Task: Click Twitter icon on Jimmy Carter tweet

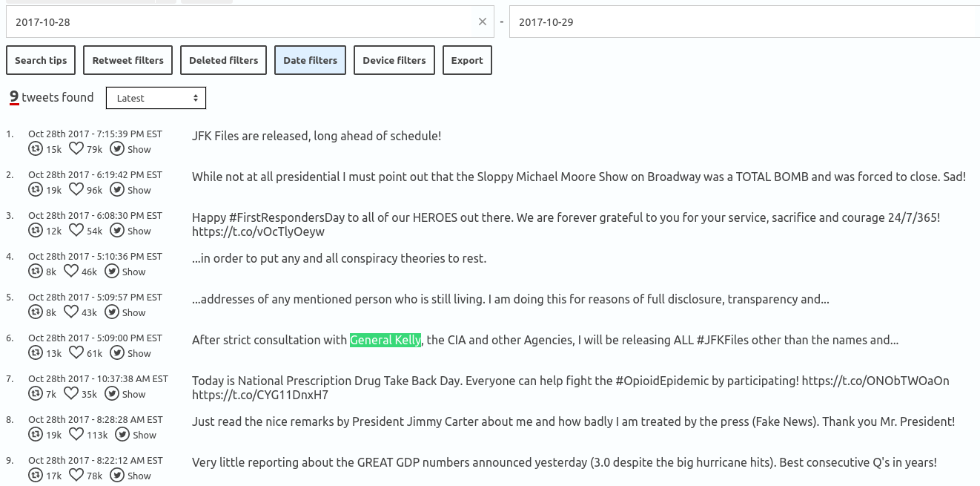Action: click(x=122, y=435)
